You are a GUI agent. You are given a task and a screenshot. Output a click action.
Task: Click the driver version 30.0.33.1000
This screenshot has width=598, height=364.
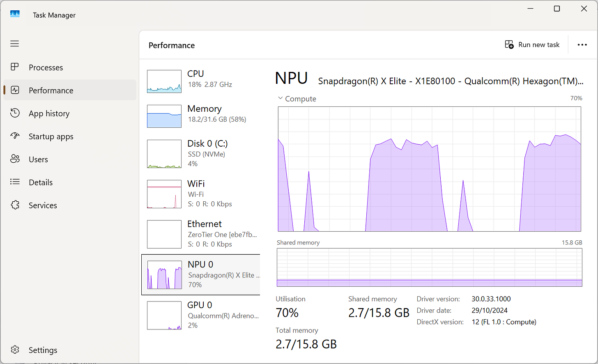pos(491,299)
